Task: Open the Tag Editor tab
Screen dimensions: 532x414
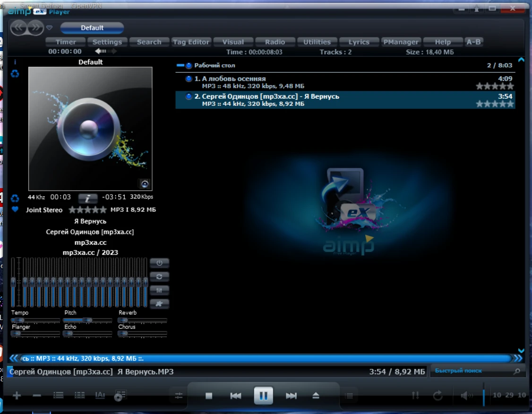Action: 191,42
